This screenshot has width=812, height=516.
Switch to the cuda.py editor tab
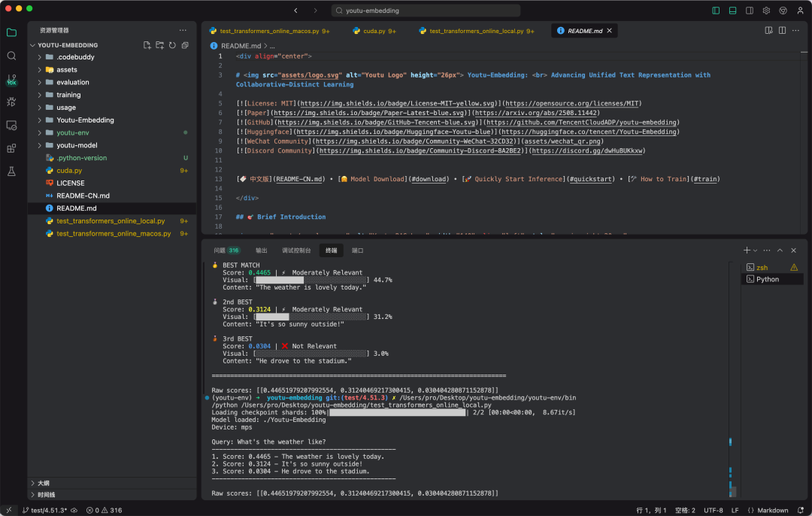pyautogui.click(x=374, y=32)
